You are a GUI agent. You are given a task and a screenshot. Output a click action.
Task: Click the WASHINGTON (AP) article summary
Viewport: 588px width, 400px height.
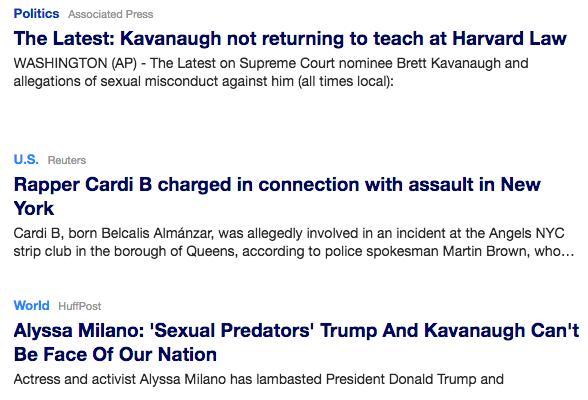(x=271, y=72)
